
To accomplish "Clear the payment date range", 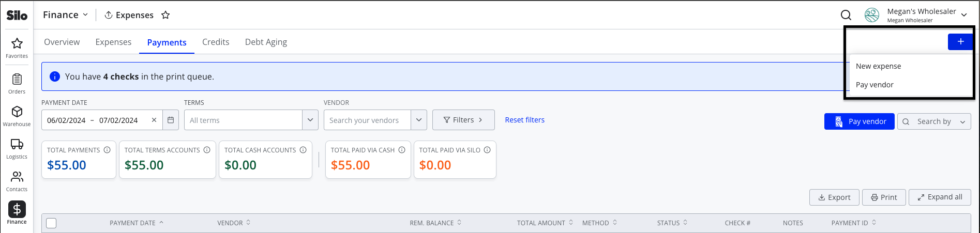I will (154, 120).
